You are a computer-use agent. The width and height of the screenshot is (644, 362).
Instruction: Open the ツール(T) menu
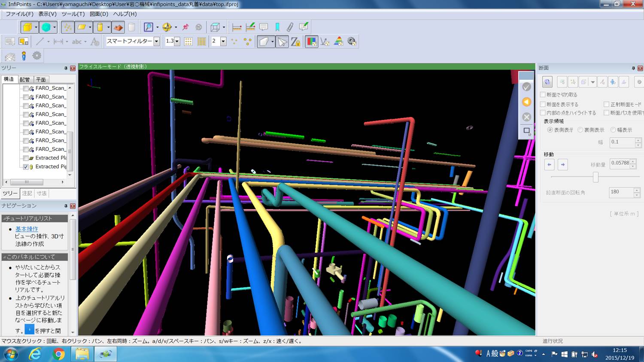[73, 14]
